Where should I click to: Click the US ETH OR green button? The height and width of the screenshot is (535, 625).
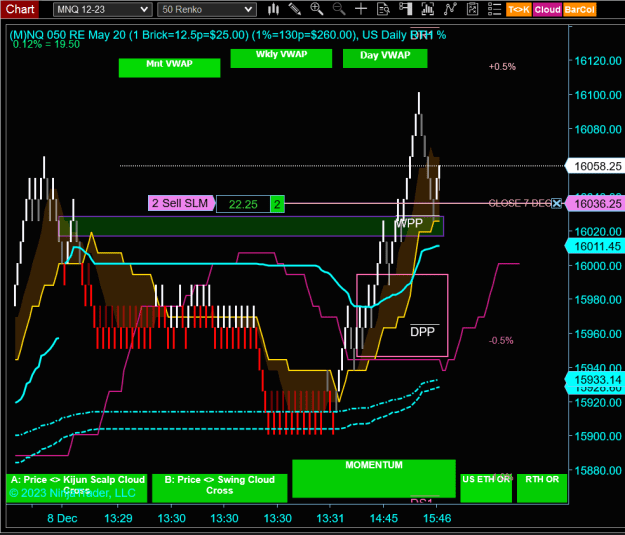coord(486,488)
